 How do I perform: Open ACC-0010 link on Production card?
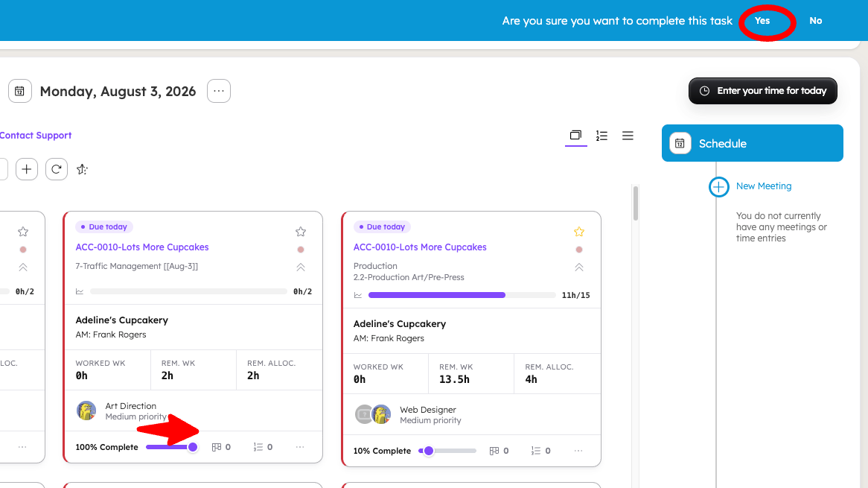[x=420, y=247]
